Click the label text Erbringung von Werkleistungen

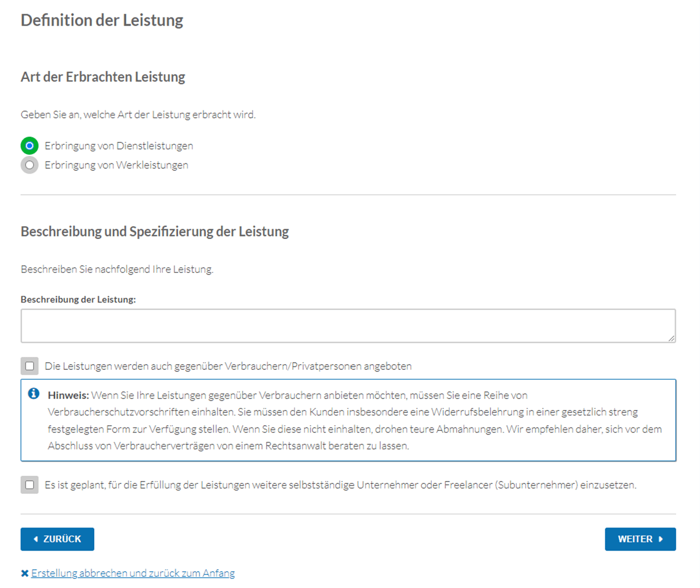[x=116, y=165]
